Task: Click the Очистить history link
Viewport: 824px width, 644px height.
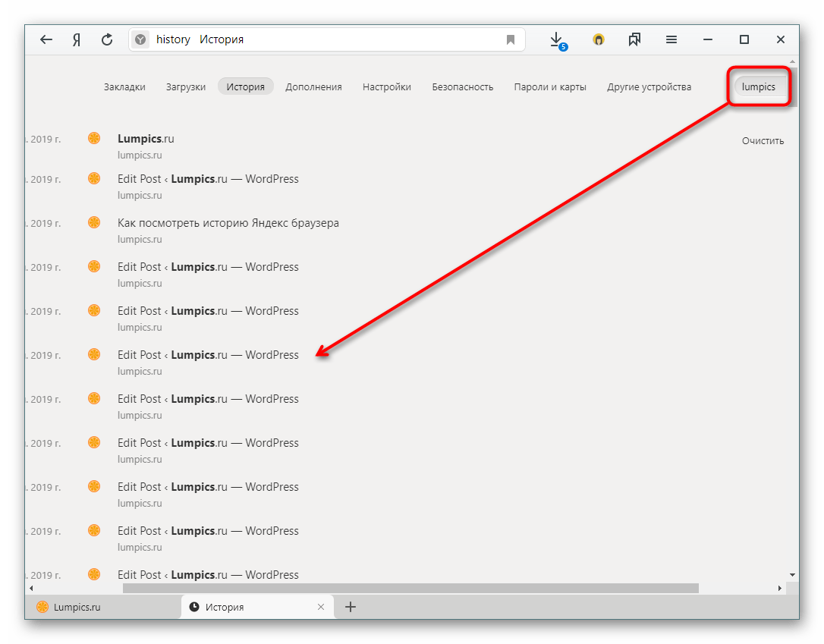Action: click(x=763, y=140)
